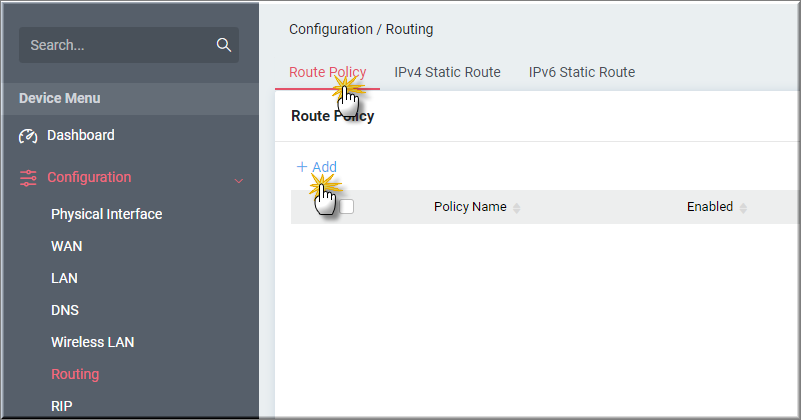Screen dimensions: 801x420
Task: Open Wireless LAN settings
Action: [92, 342]
